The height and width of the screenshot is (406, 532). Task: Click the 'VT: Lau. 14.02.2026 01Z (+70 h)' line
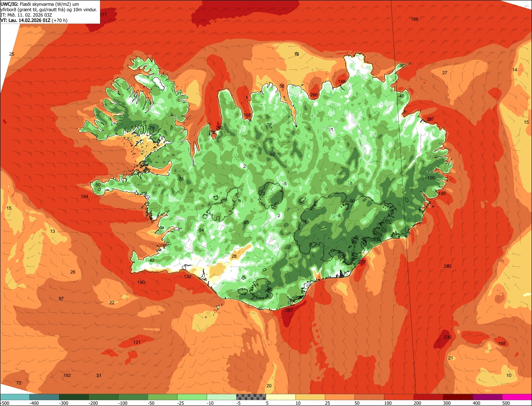(34, 20)
